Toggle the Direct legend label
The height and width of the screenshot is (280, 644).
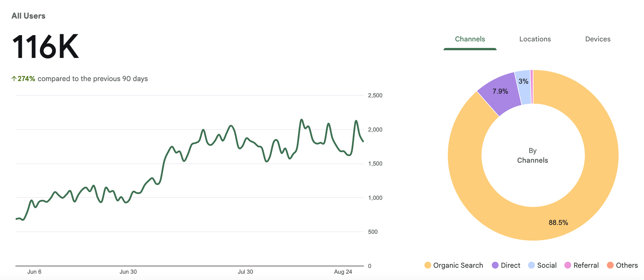pos(511,265)
